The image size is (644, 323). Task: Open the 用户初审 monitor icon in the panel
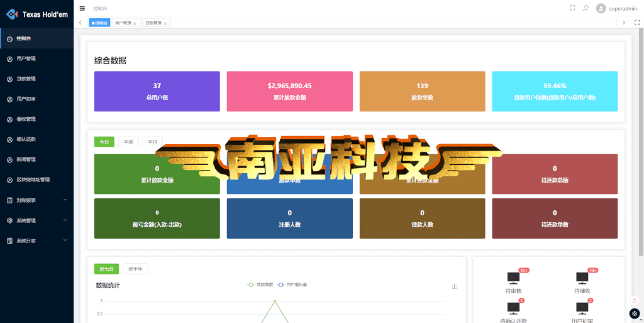point(582,309)
